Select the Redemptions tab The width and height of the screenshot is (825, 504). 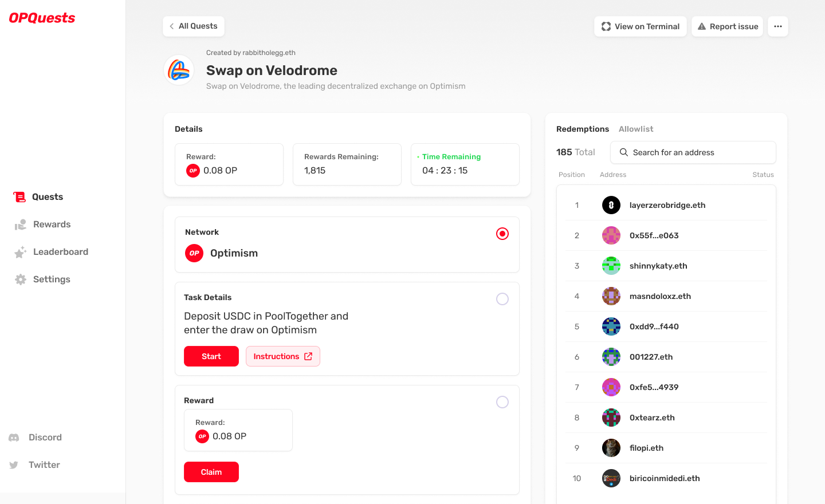coord(582,129)
